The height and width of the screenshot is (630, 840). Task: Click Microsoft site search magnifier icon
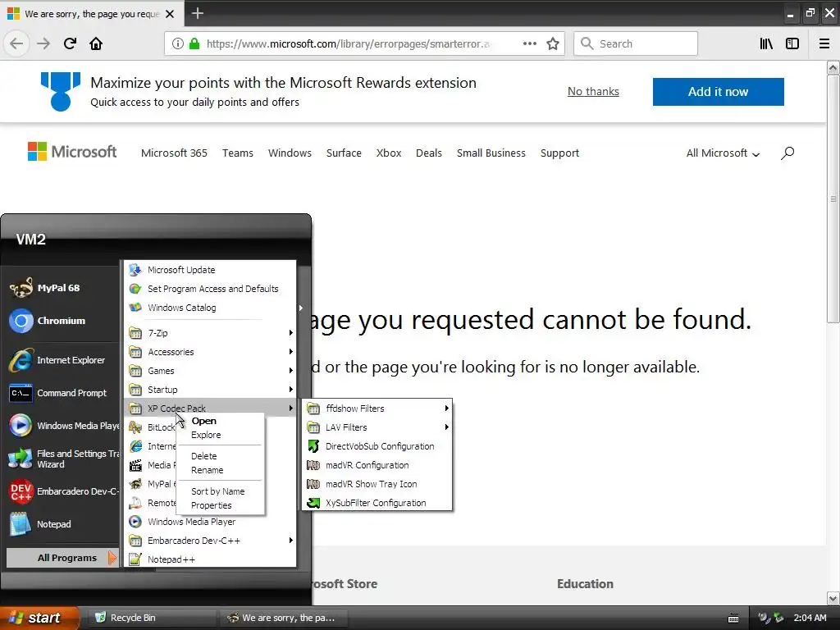pyautogui.click(x=787, y=153)
